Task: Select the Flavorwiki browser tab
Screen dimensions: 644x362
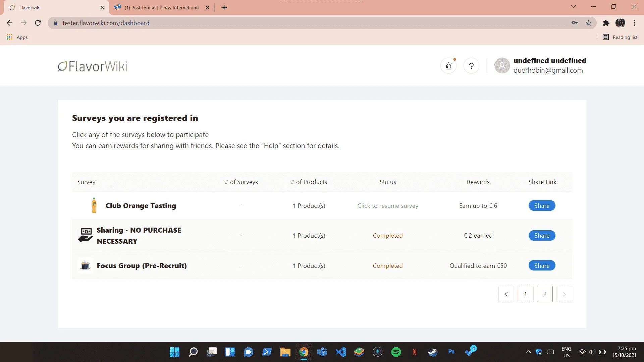Action: click(x=55, y=7)
